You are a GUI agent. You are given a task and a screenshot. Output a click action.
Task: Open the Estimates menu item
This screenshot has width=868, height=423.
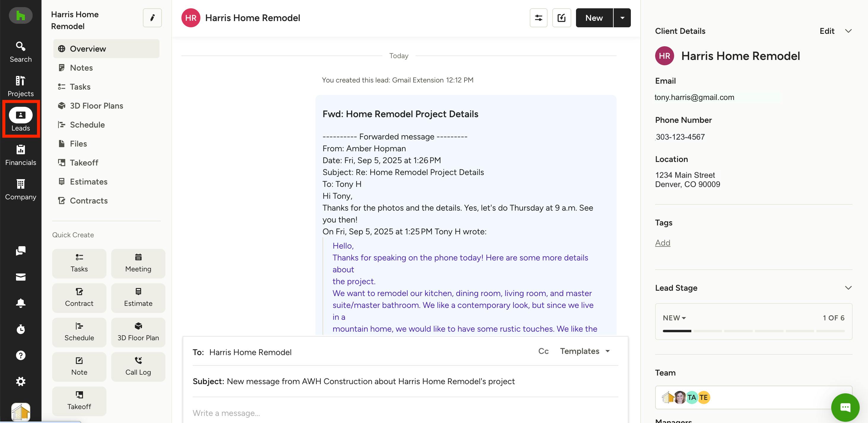click(x=89, y=182)
